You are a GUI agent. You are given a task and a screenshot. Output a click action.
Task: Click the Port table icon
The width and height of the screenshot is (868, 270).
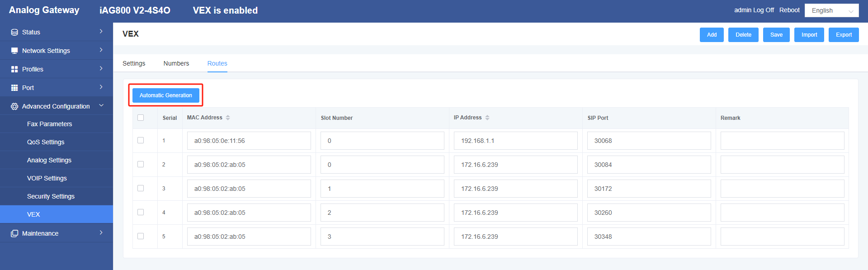(x=14, y=88)
